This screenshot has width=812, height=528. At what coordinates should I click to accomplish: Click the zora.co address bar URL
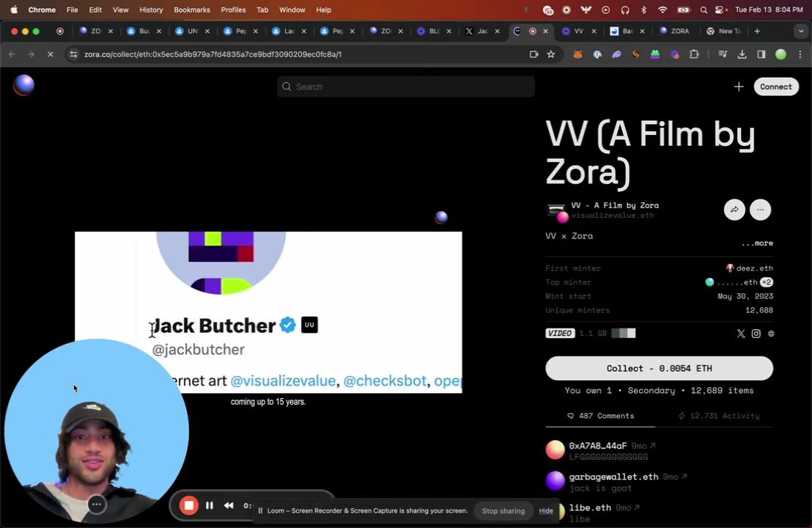pos(213,54)
